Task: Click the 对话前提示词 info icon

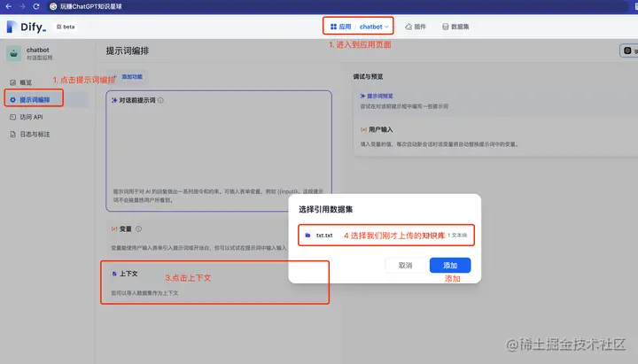Action: 160,100
